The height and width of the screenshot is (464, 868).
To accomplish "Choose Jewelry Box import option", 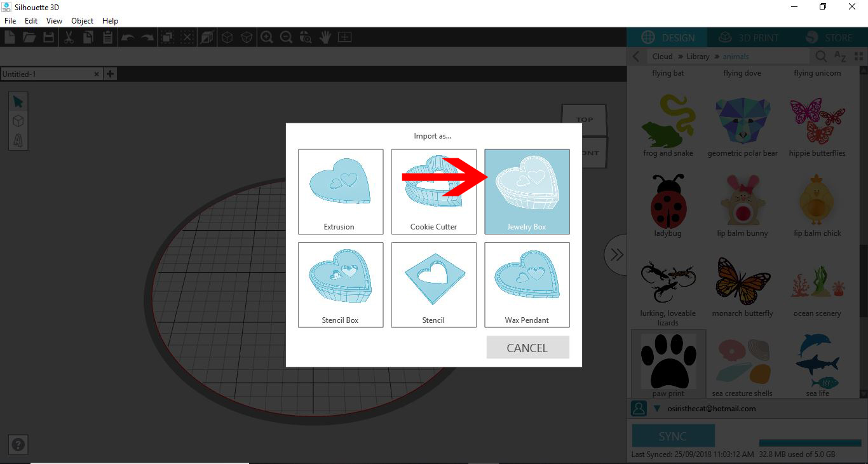I will point(527,191).
